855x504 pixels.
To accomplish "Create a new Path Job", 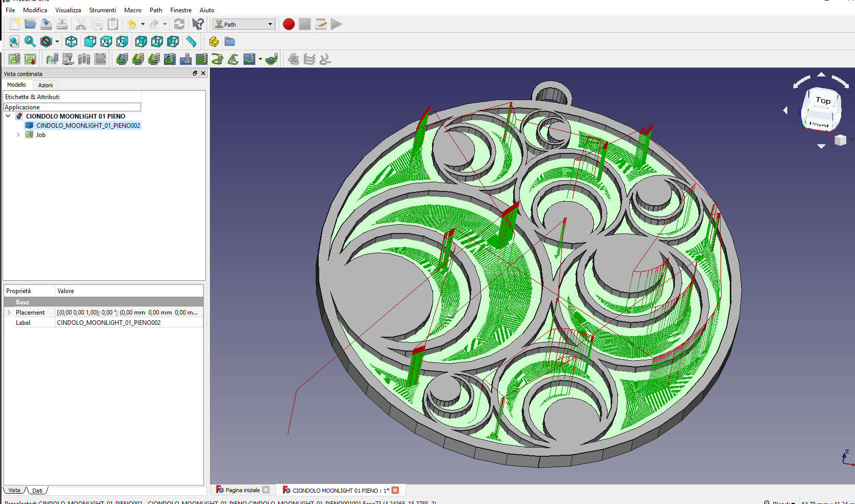I will pyautogui.click(x=14, y=59).
